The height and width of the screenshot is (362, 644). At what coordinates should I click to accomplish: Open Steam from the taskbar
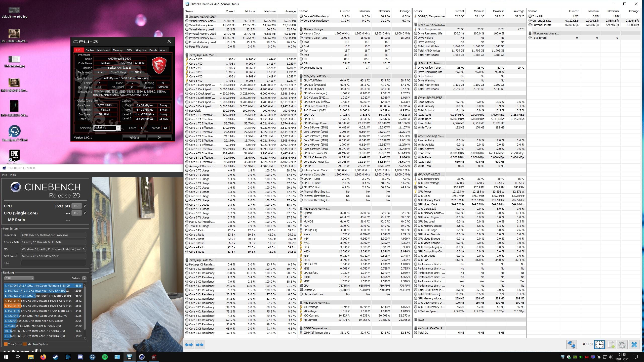pos(55,357)
